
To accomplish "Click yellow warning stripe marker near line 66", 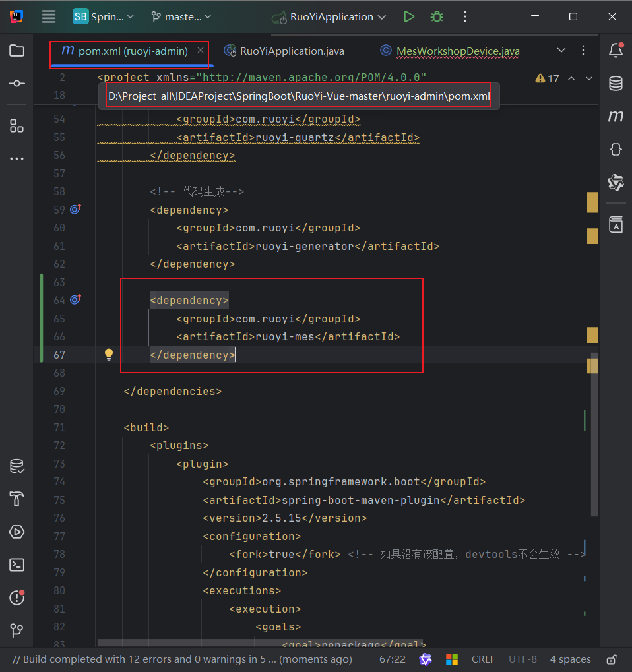I will tap(592, 335).
